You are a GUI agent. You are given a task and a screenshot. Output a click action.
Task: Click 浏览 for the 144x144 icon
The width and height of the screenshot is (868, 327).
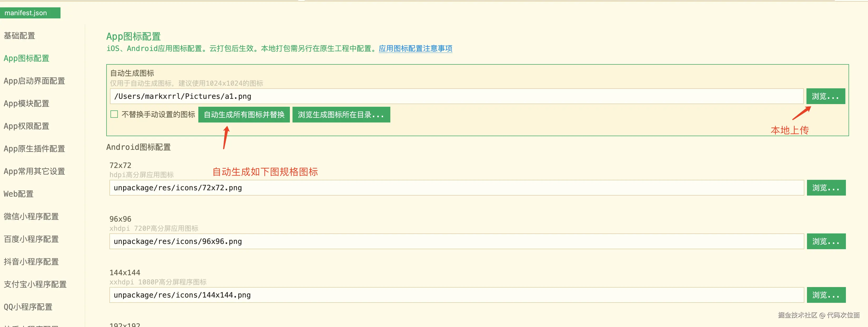826,295
